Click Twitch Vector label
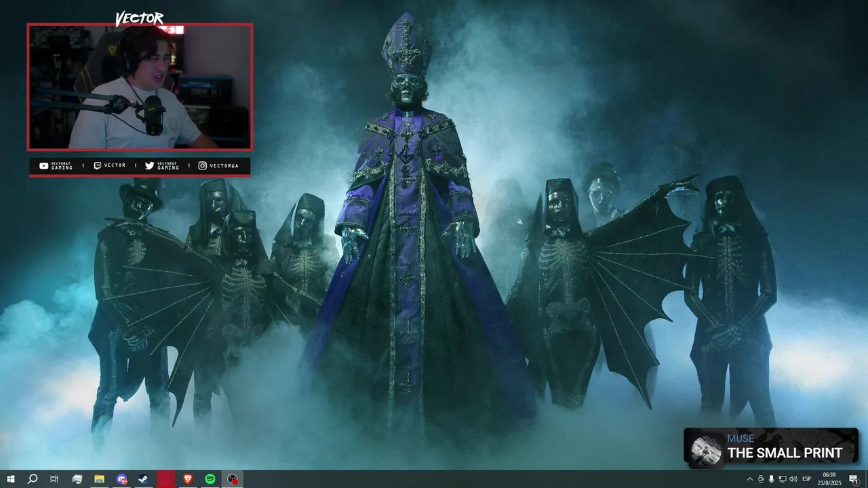The image size is (868, 488). [109, 165]
